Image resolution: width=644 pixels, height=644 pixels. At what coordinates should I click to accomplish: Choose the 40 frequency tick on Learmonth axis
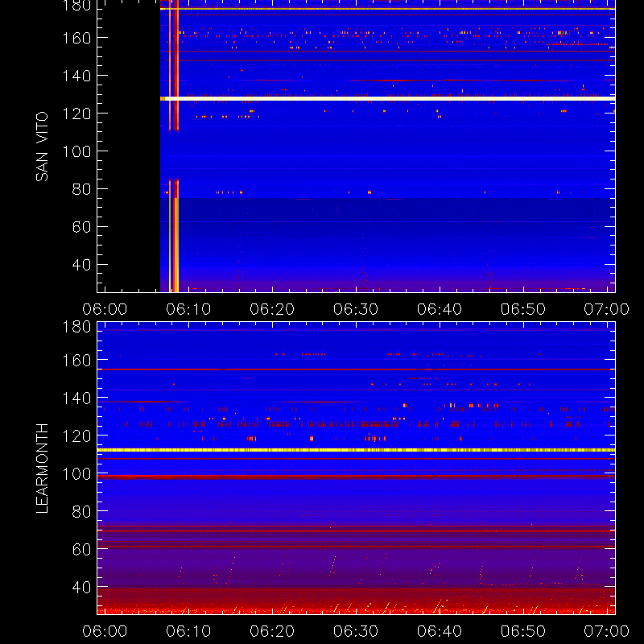tap(81, 587)
